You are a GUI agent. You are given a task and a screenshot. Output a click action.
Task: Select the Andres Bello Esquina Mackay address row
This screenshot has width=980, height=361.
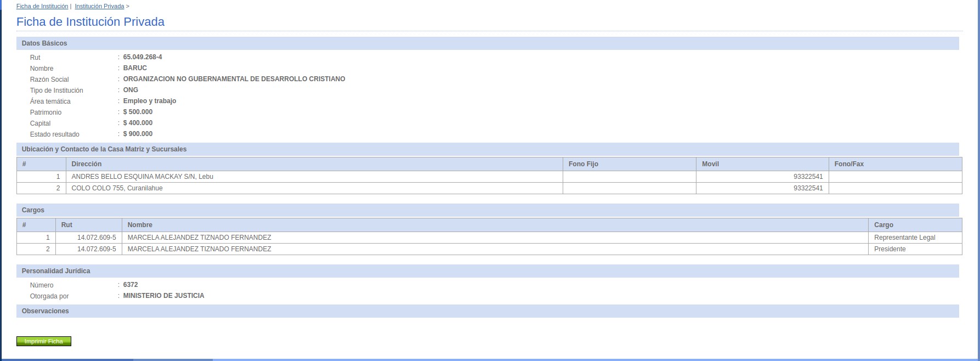143,177
